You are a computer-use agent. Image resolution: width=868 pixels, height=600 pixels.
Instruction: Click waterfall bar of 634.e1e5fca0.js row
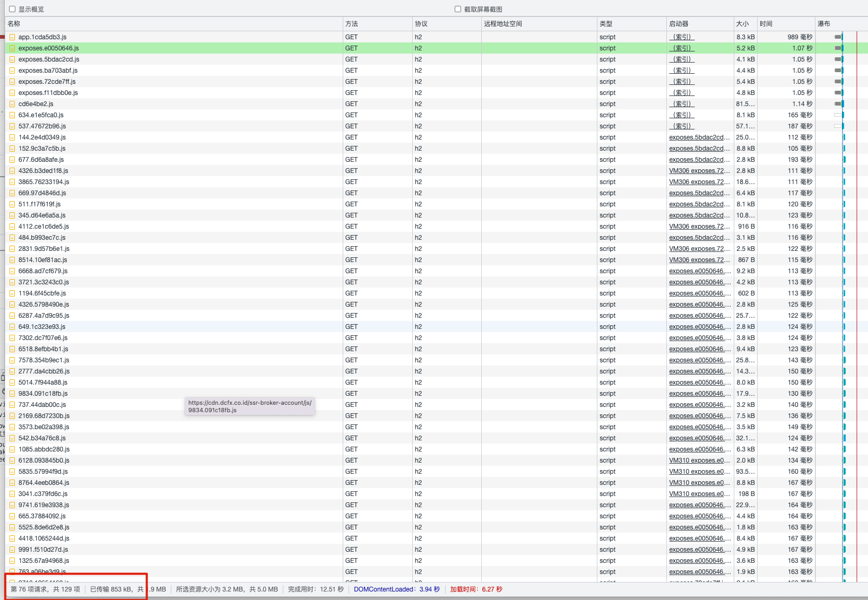pos(839,115)
